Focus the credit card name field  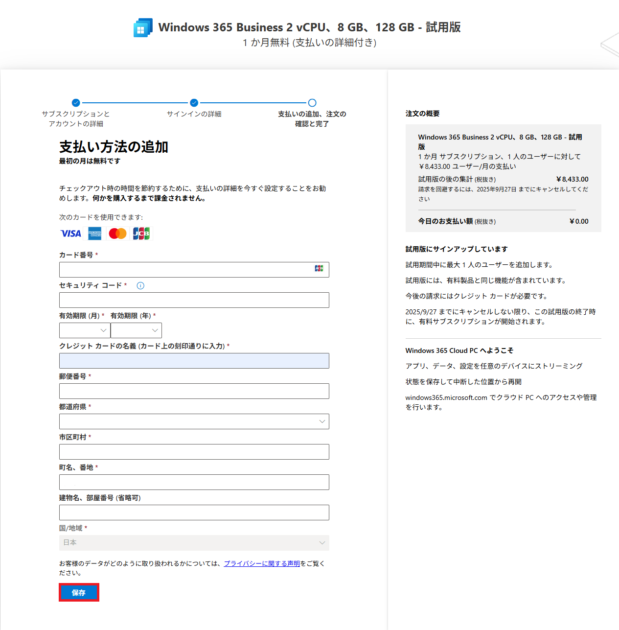tap(194, 361)
